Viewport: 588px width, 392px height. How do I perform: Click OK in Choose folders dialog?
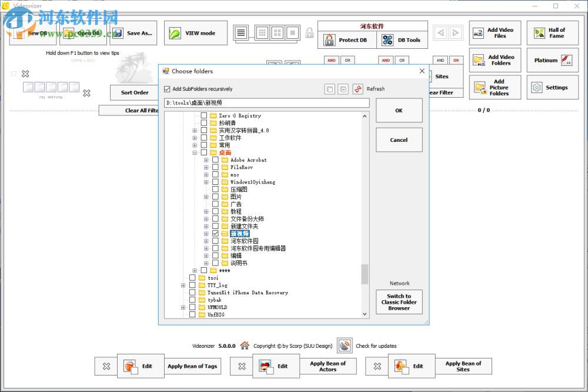399,110
